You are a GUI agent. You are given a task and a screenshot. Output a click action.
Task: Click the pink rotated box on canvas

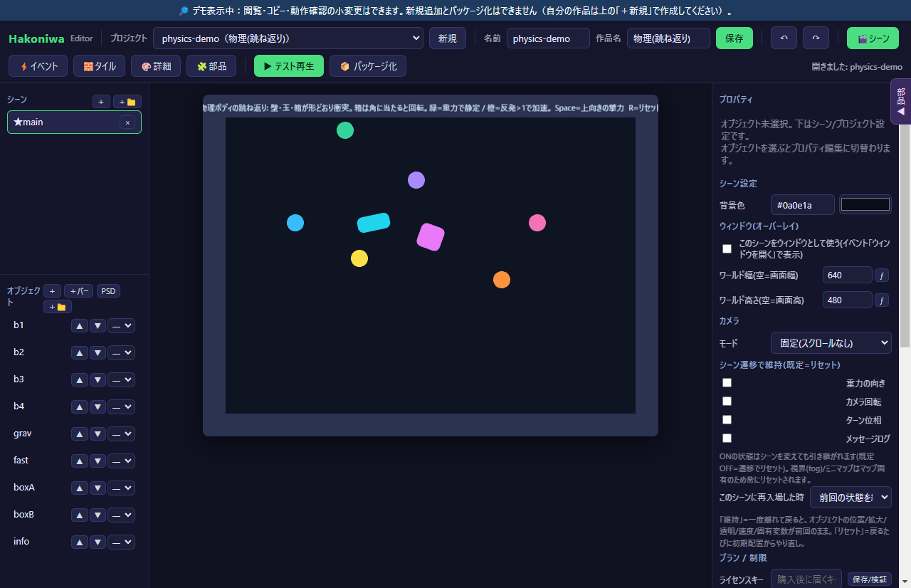tap(431, 237)
